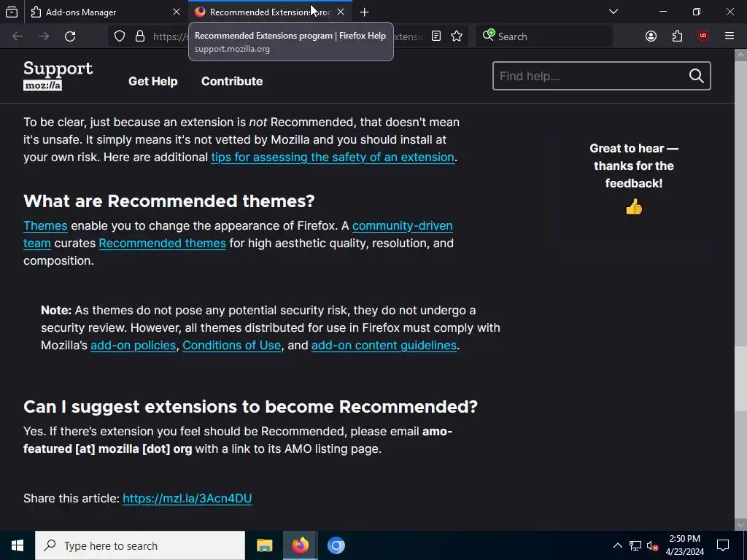
Task: Bookmark this page with star icon
Action: (457, 36)
